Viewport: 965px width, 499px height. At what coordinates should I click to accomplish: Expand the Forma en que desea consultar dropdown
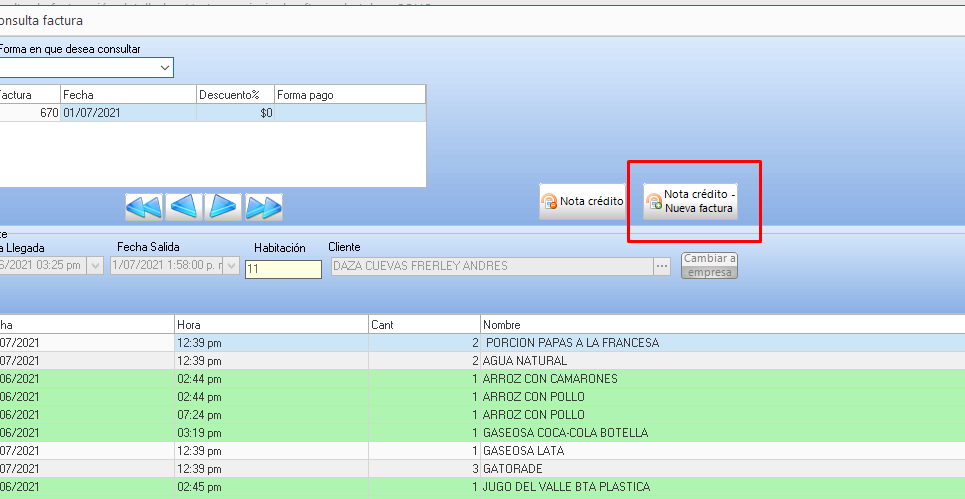pyautogui.click(x=165, y=68)
